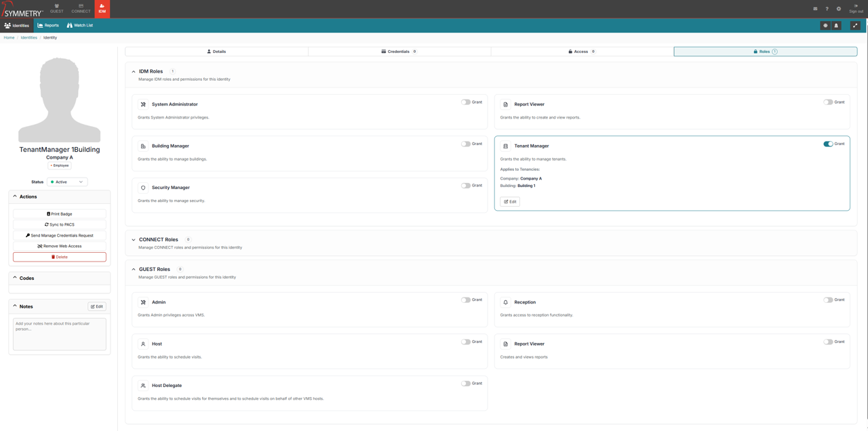The height and width of the screenshot is (431, 868).
Task: Click the red Delete button
Action: click(60, 257)
